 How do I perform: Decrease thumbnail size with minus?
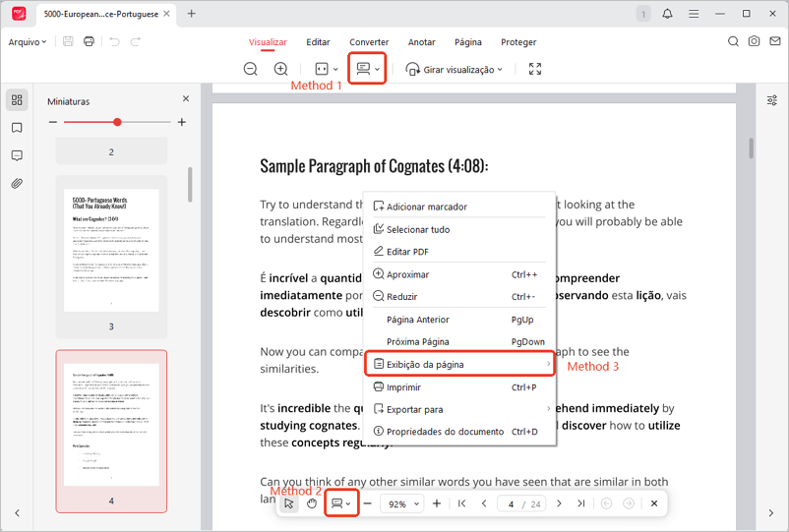(53, 122)
